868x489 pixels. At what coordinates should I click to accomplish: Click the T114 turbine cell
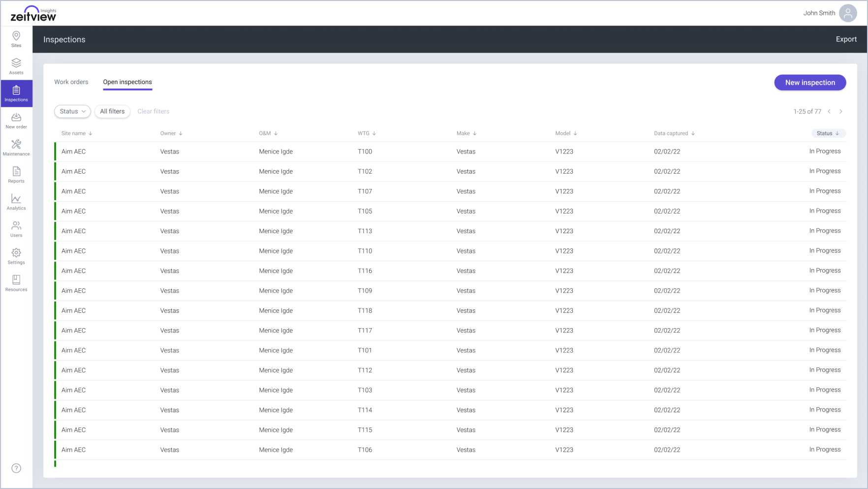point(365,410)
